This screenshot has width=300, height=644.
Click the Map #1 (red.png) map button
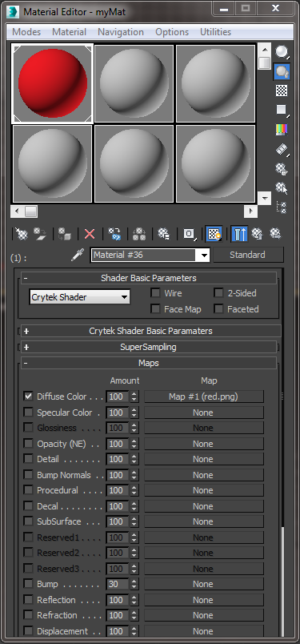[x=203, y=396]
